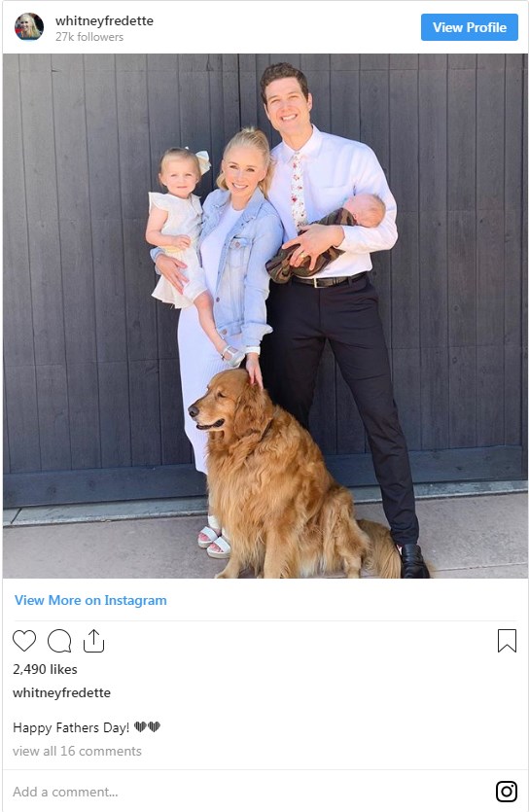
Task: Select the Happy Fathers Day caption text
Action: click(71, 727)
